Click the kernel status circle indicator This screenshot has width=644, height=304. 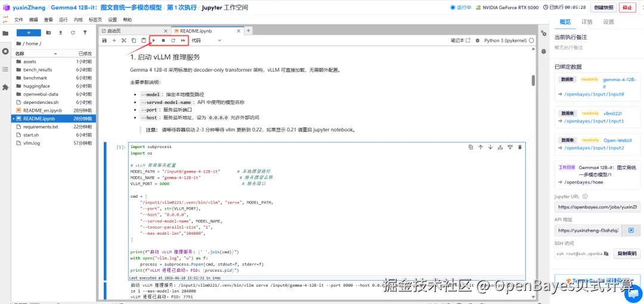pyautogui.click(x=531, y=40)
